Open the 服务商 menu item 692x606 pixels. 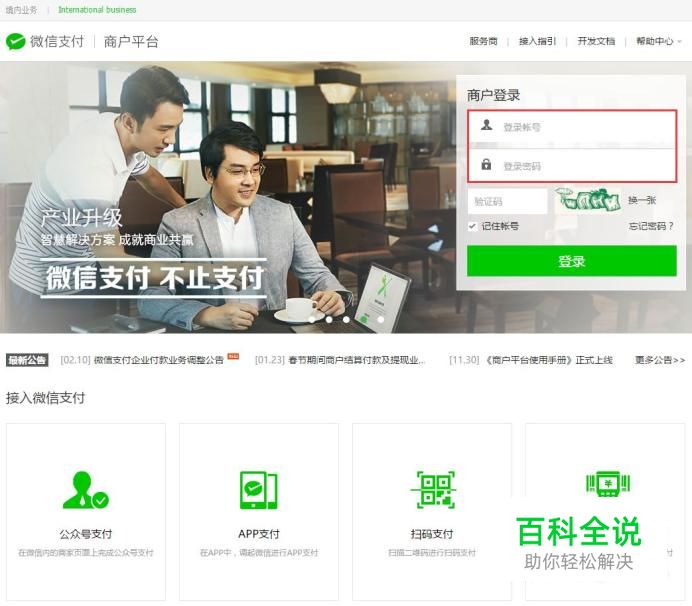(483, 41)
